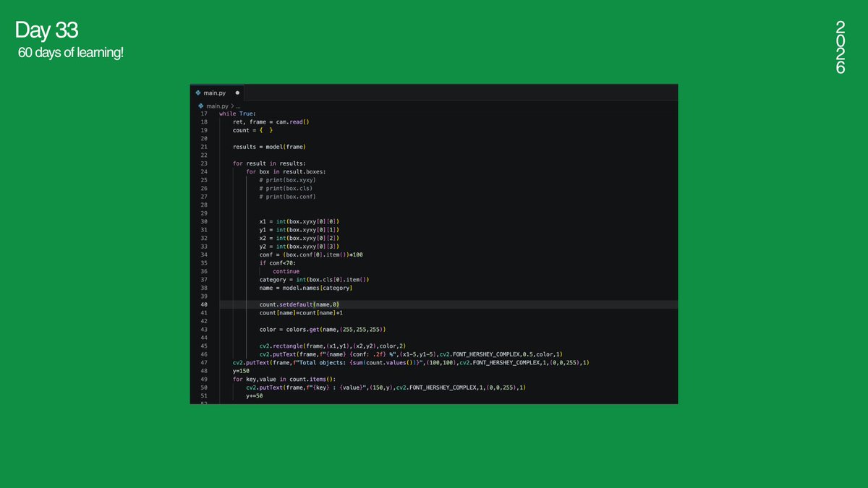This screenshot has width=868, height=488.
Task: Click the Python file icon in main.py tab
Action: 197,93
